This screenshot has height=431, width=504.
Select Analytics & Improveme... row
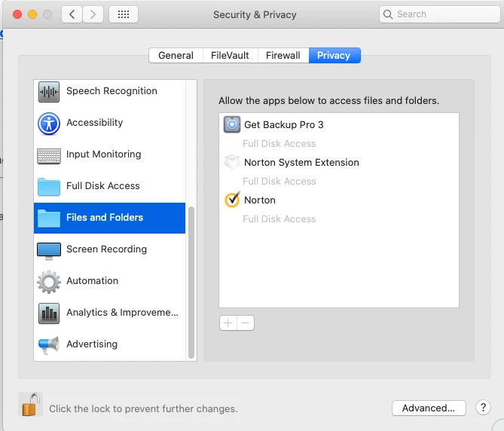[109, 313]
